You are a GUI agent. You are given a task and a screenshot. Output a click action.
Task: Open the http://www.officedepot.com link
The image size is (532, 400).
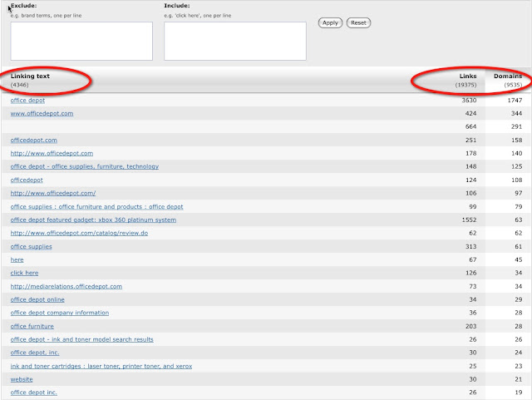[x=52, y=154]
